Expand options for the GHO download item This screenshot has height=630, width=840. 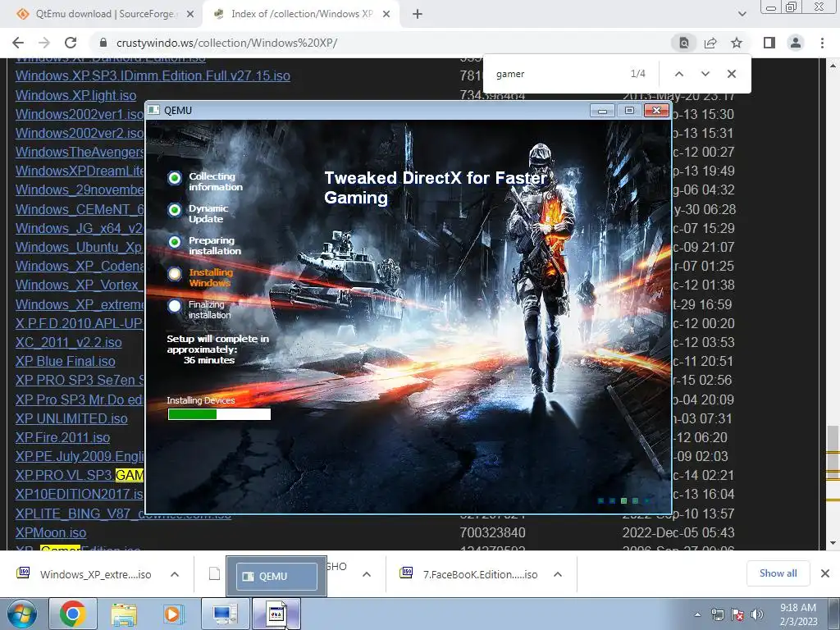click(367, 574)
